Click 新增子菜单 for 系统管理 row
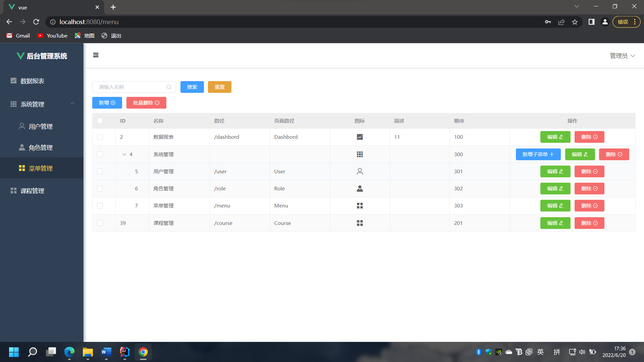 point(538,154)
